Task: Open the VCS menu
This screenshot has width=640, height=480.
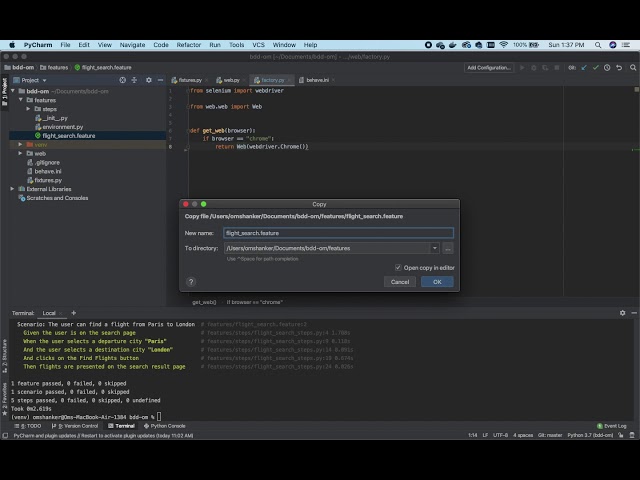Action: tap(258, 45)
